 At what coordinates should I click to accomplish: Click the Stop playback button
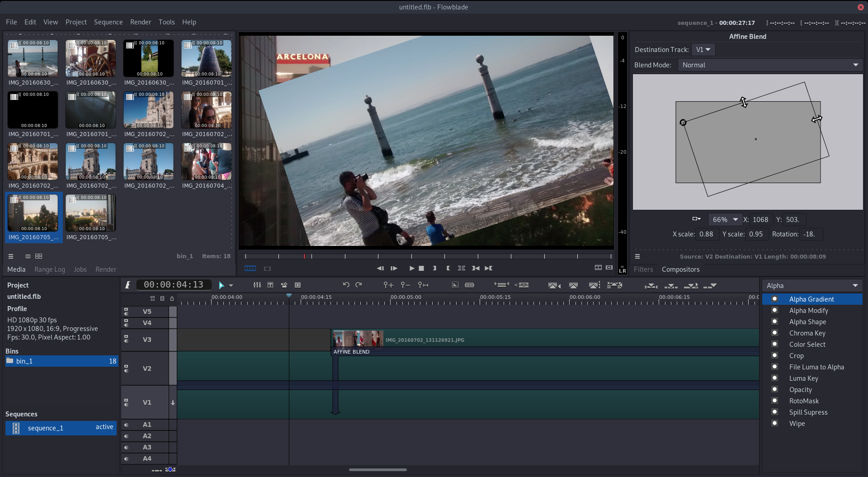coord(421,268)
